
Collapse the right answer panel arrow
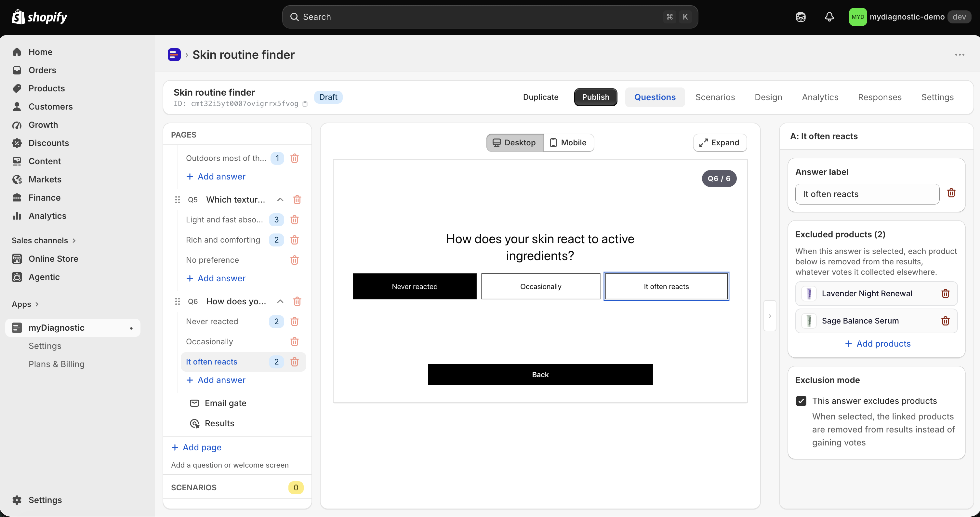point(770,316)
